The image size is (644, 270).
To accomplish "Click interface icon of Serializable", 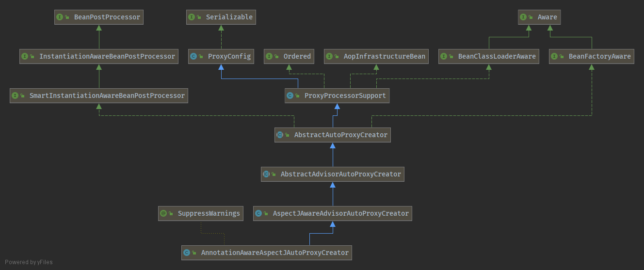I will coord(192,17).
